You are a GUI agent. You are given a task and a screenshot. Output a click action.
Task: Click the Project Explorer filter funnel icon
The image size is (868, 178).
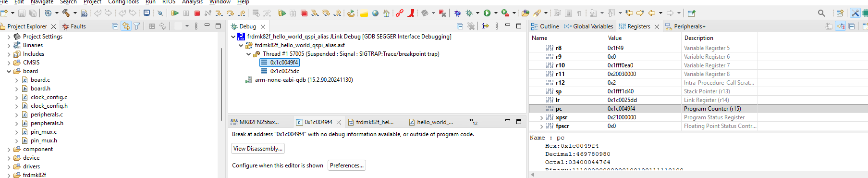[x=137, y=26]
